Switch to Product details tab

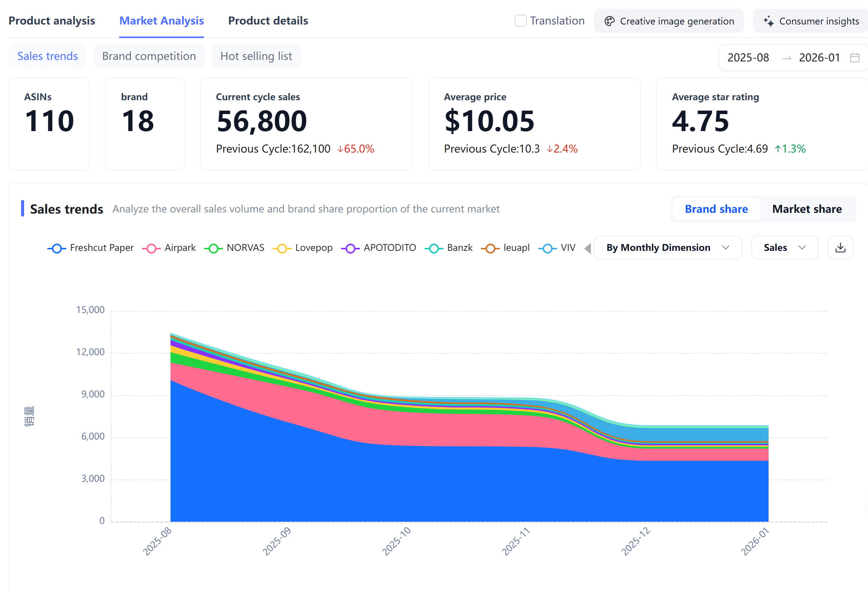coord(268,21)
